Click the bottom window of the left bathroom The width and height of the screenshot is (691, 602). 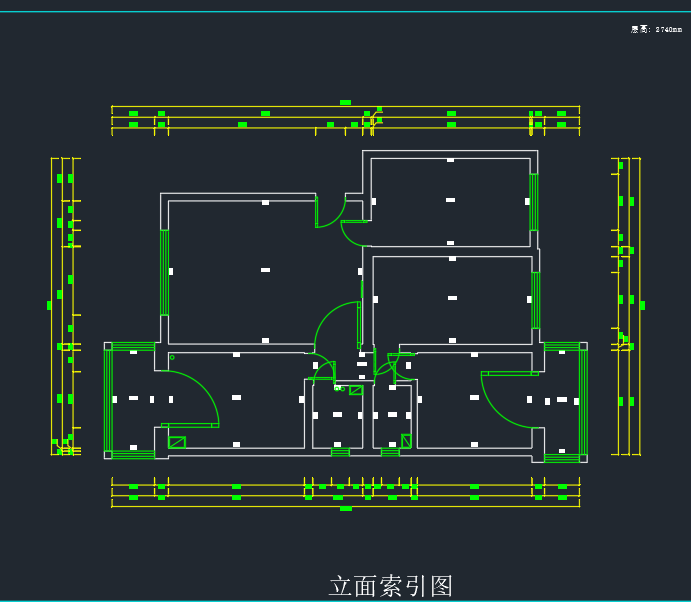340,452
